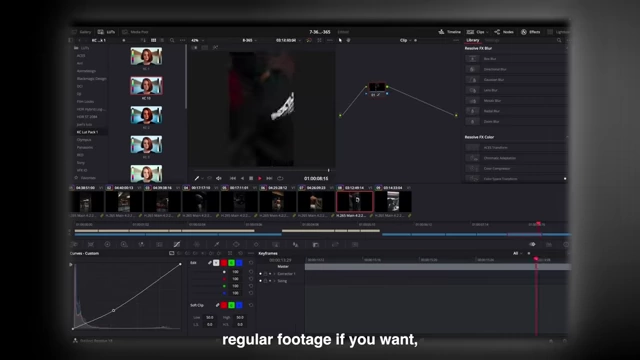Image resolution: width=640 pixels, height=360 pixels.
Task: Toggle the red channel Edit button
Action: [x=224, y=263]
